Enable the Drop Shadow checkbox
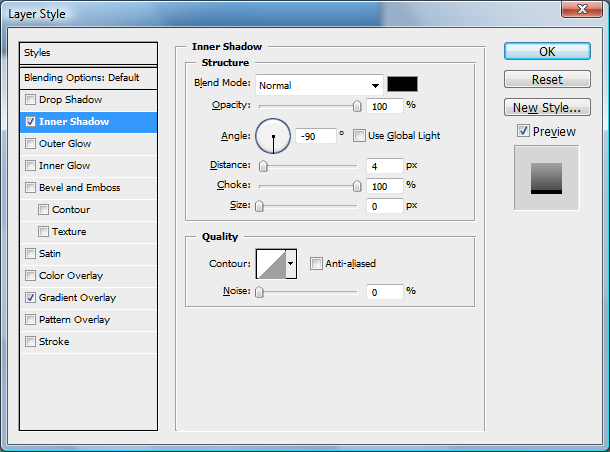The height and width of the screenshot is (452, 610). point(31,100)
